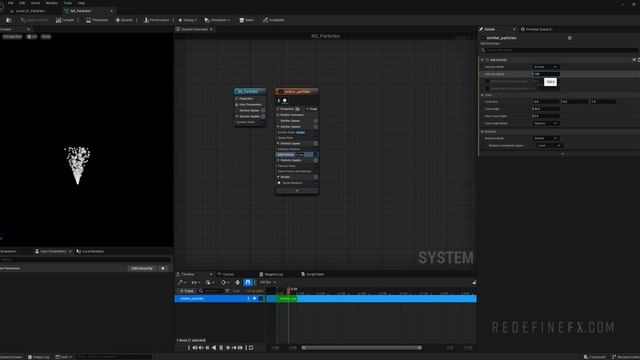Open the Rotation Mode dropdown
Image resolution: width=640 pixels, height=360 pixels.
(x=545, y=138)
